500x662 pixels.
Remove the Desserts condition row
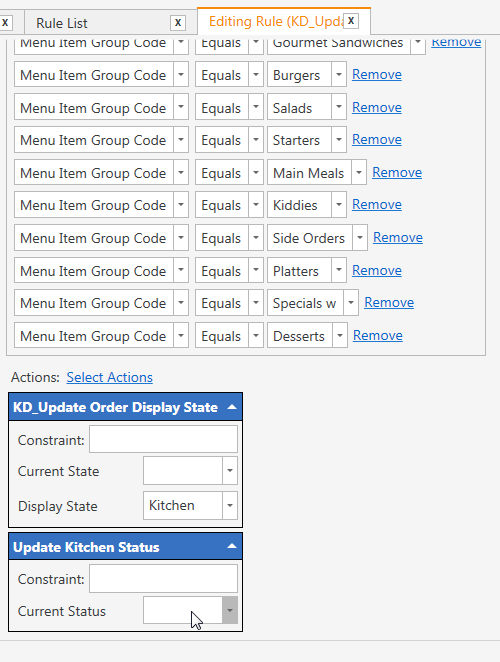click(378, 335)
